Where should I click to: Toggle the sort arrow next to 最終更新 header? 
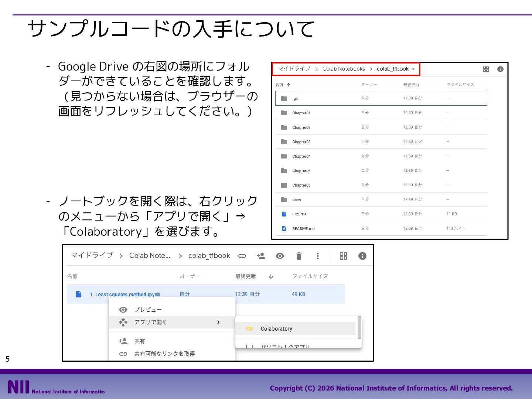pyautogui.click(x=271, y=276)
